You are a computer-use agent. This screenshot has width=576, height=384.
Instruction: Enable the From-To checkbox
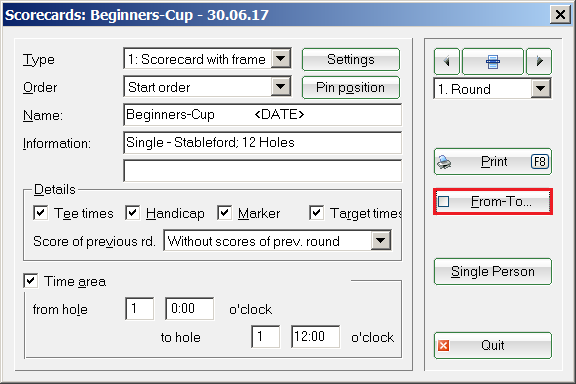pos(443,201)
